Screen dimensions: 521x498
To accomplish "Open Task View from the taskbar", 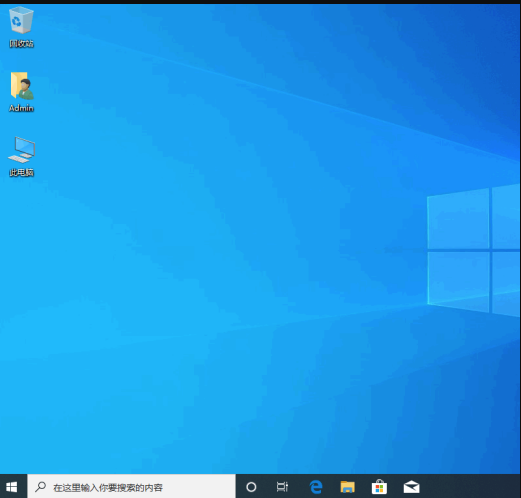I will (x=282, y=487).
